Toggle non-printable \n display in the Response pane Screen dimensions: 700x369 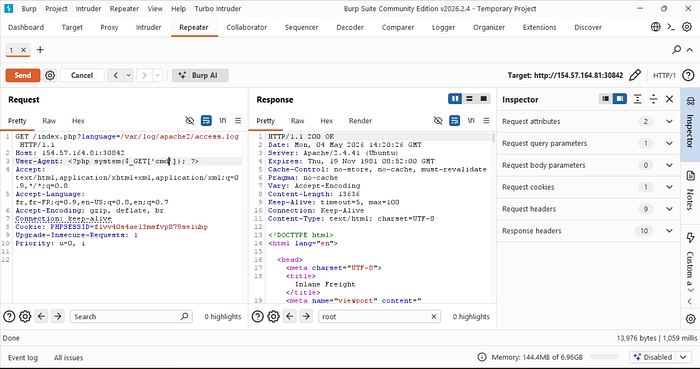(x=471, y=120)
